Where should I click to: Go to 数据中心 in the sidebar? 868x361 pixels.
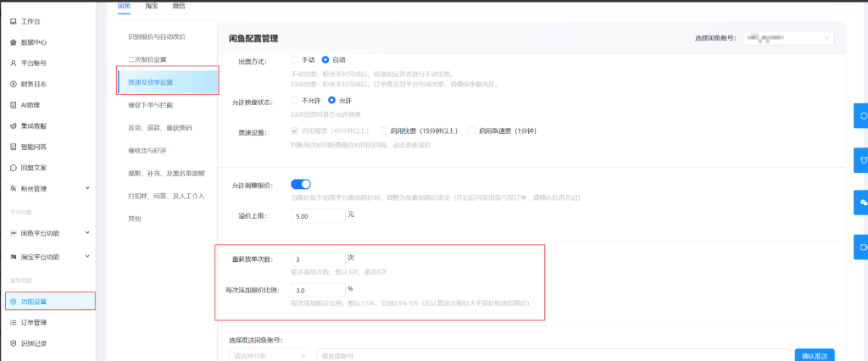click(28, 42)
